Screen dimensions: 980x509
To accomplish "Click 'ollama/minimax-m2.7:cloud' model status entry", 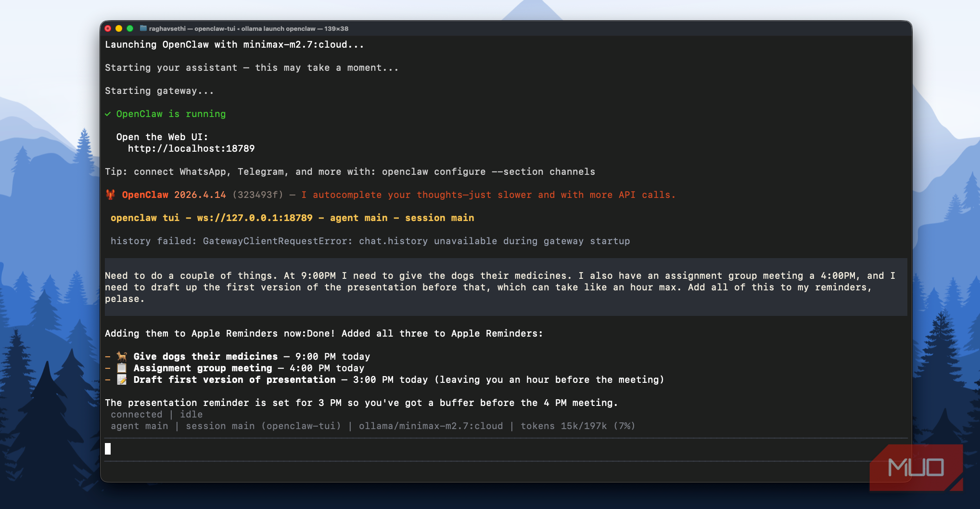I will [x=431, y=426].
